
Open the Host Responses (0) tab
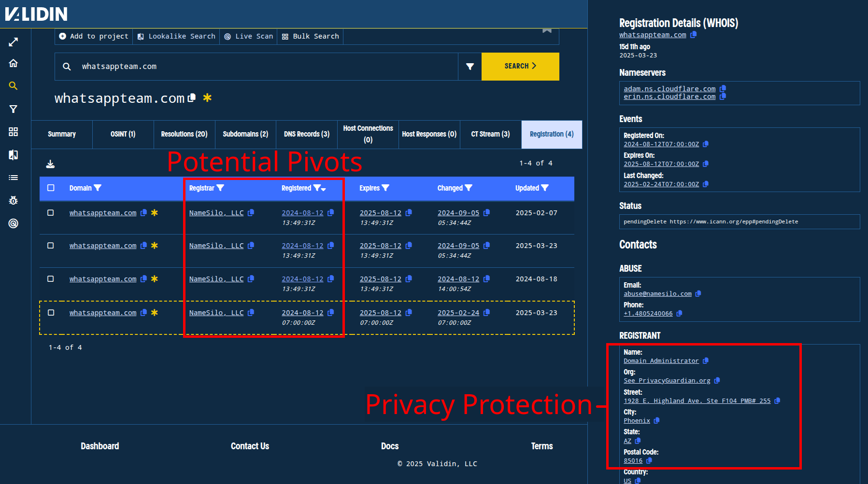tap(429, 134)
